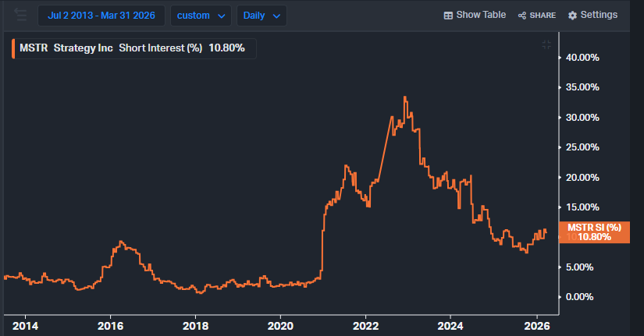Click the 2018 label on the time axis
The width and height of the screenshot is (644, 336).
pyautogui.click(x=195, y=325)
